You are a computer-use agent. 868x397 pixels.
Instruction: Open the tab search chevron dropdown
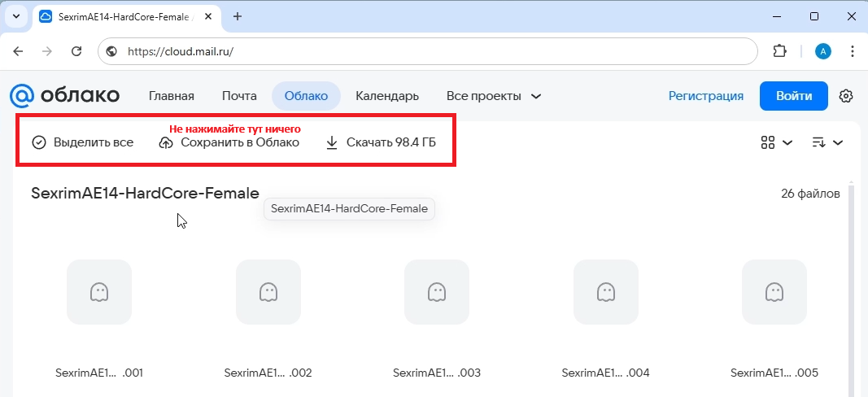pyautogui.click(x=15, y=16)
